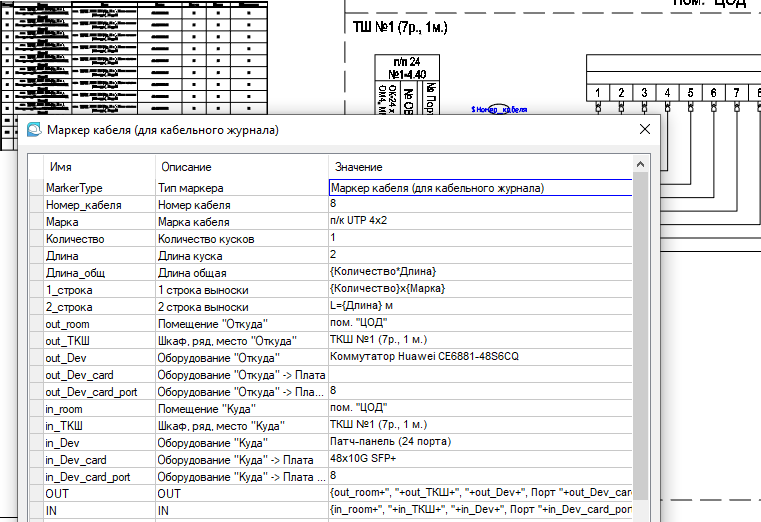Select the Номер_кабеля value cell showing 8

click(480, 204)
